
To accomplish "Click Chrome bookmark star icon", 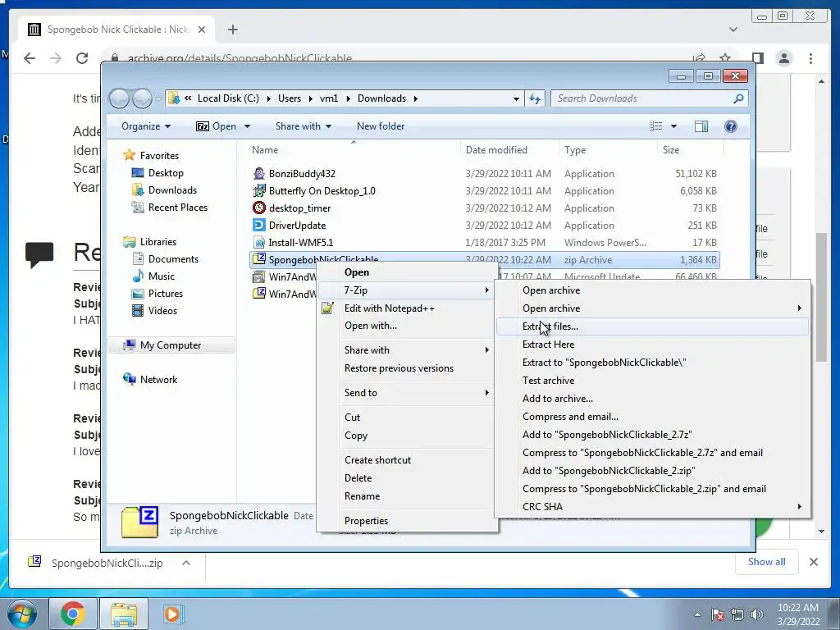I will (725, 58).
